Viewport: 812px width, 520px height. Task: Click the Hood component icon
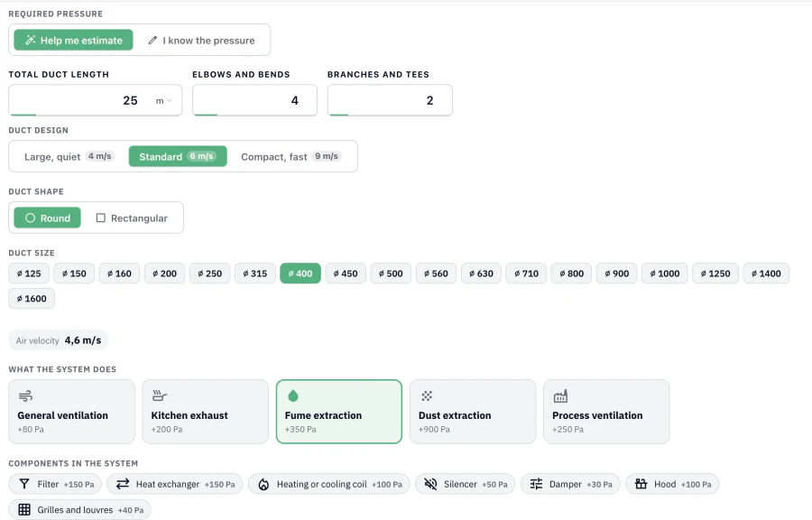click(x=641, y=484)
